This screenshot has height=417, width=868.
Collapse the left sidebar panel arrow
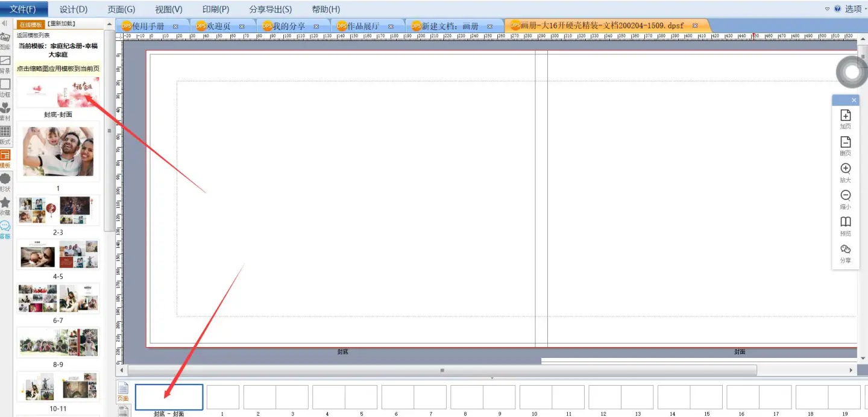point(5,24)
